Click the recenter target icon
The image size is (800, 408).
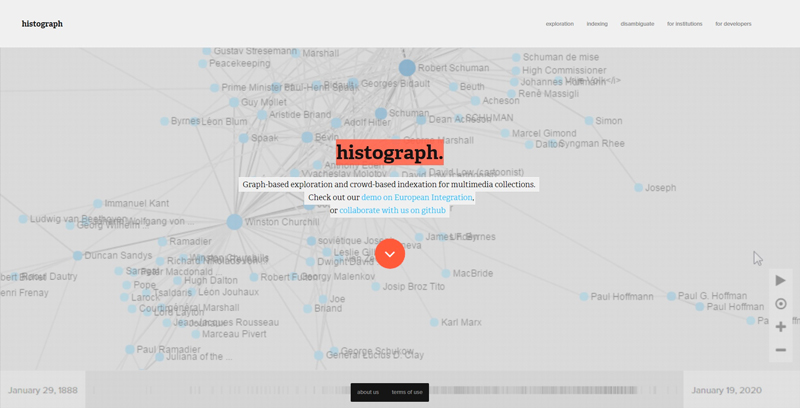click(781, 304)
